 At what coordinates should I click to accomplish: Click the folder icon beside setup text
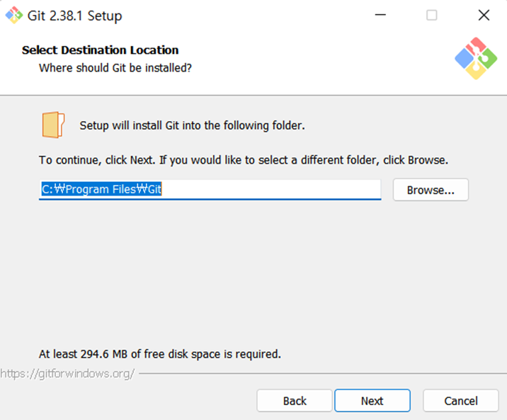pyautogui.click(x=53, y=125)
